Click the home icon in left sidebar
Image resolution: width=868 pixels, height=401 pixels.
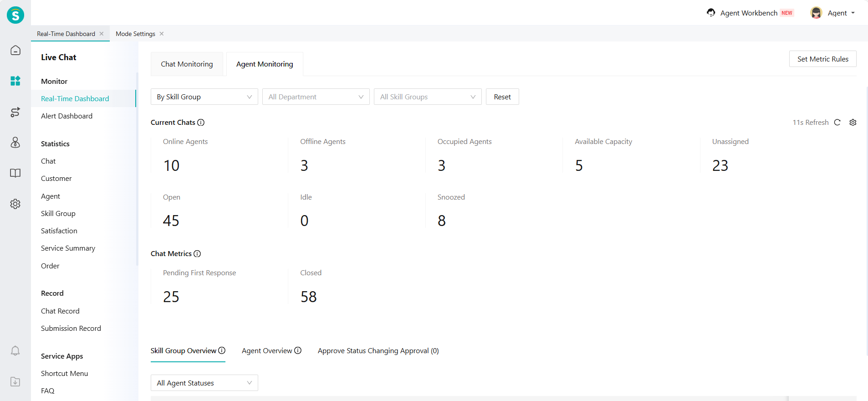(x=15, y=50)
